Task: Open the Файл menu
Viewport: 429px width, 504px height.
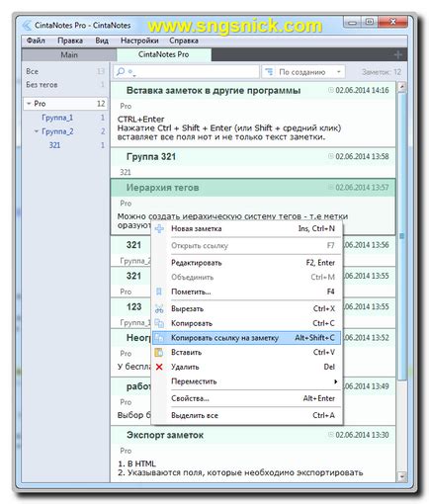Action: [36, 41]
